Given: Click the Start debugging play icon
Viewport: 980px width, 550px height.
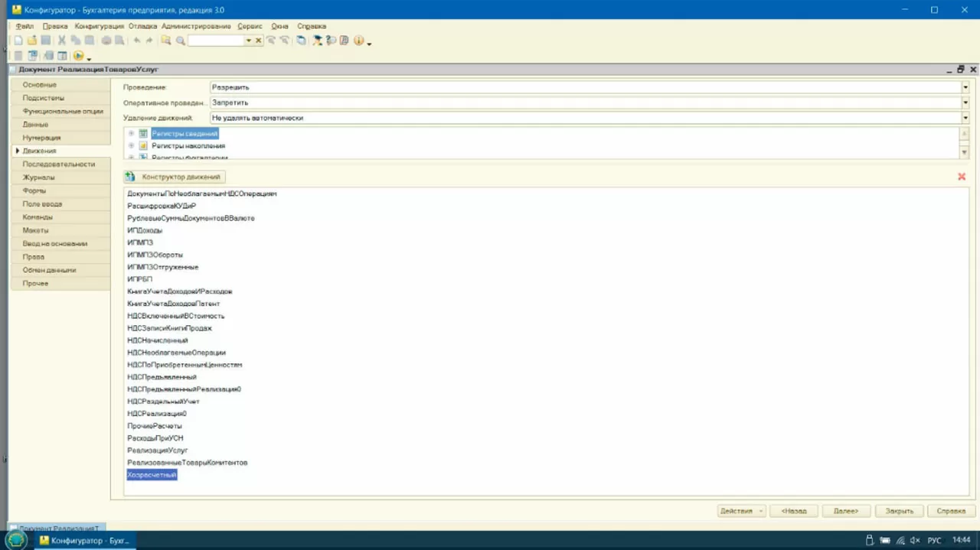Looking at the screenshot, I should (x=78, y=56).
